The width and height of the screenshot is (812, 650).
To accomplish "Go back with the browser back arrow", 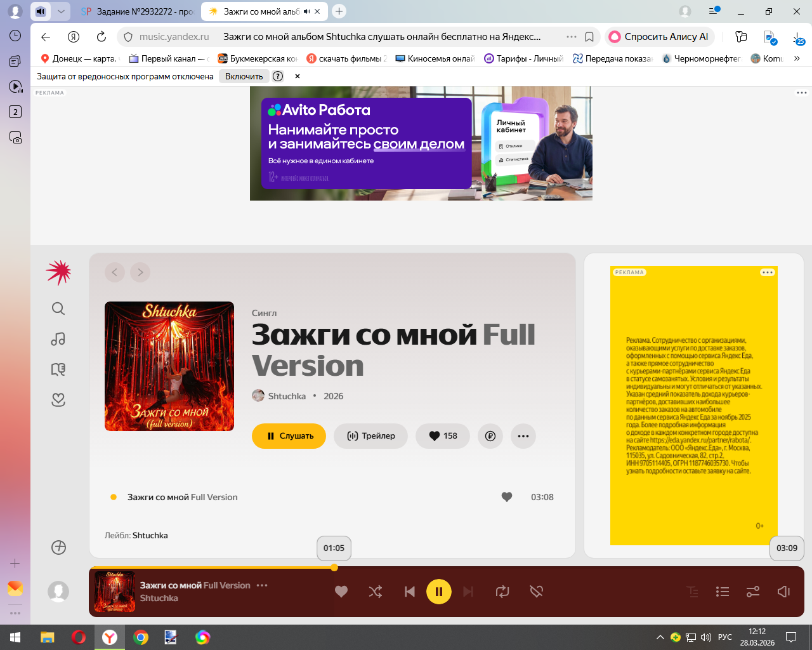I will [46, 37].
